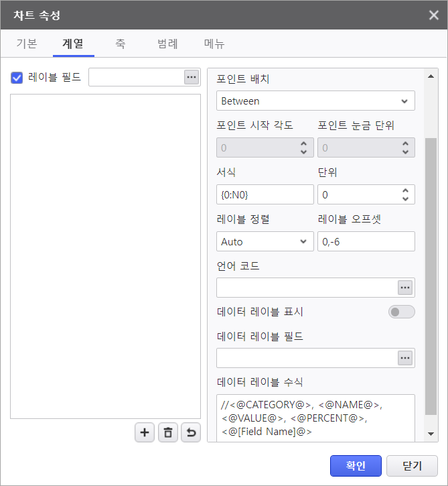Viewport: 448px width, 486px height.
Task: Expand the 포인트 배치 Between dropdown
Action: 315,101
